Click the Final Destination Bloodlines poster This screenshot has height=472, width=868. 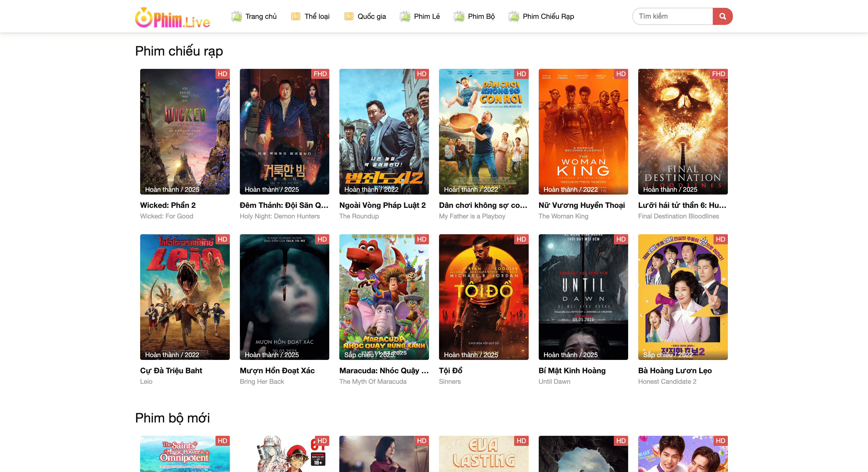(683, 131)
